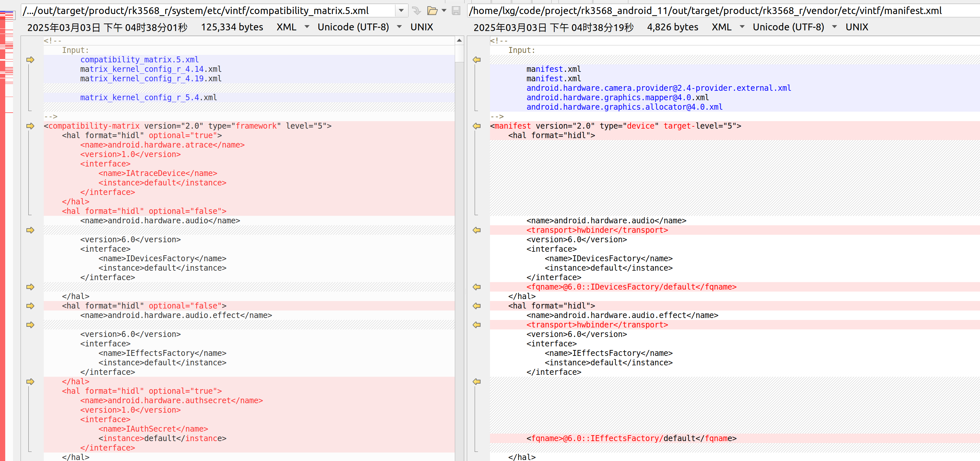Click the right file path field manifest.xml
Image resolution: width=980 pixels, height=461 pixels.
pyautogui.click(x=723, y=11)
